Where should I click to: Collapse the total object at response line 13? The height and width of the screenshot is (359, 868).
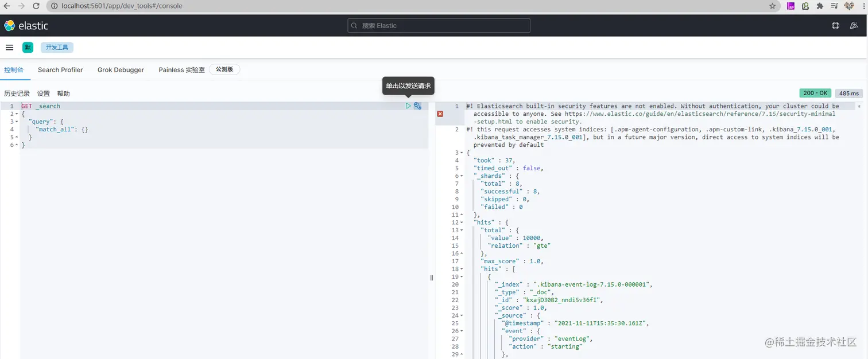tap(462, 230)
